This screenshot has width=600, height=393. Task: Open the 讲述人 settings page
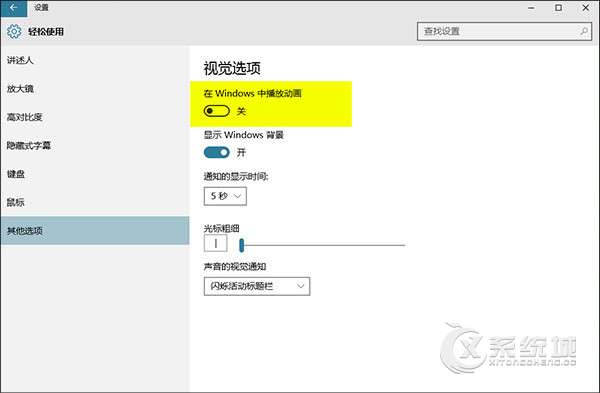pyautogui.click(x=95, y=60)
